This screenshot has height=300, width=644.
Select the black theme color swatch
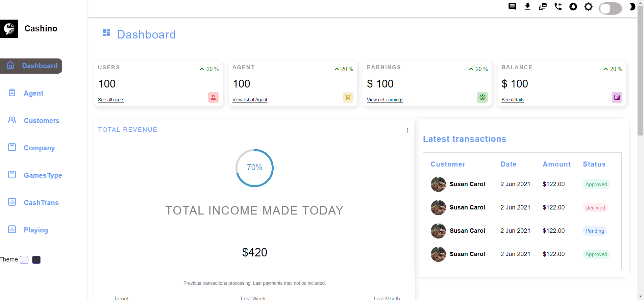click(36, 259)
